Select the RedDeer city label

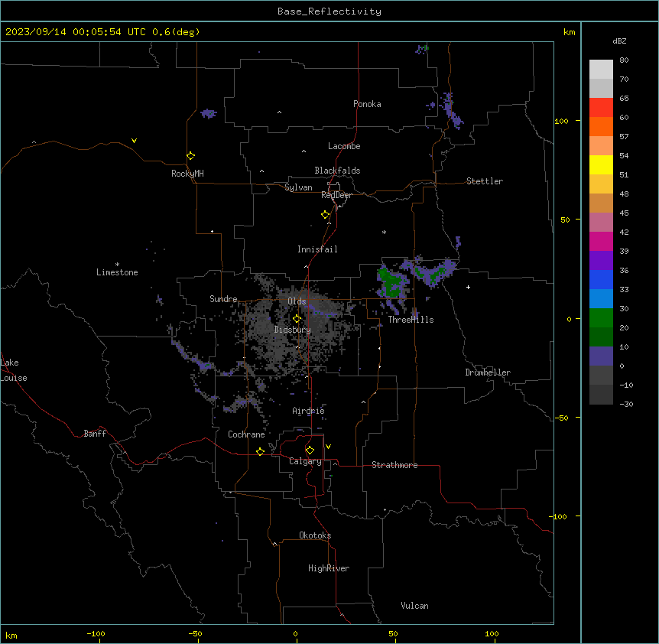point(336,195)
